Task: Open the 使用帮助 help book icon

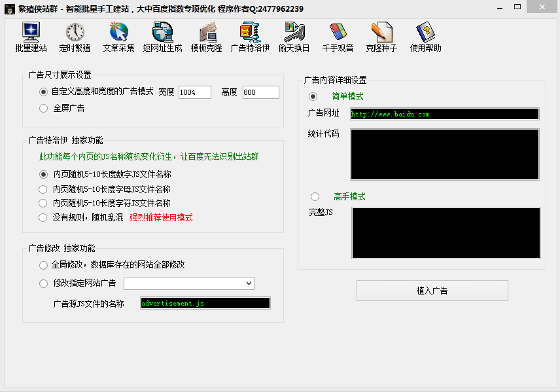Action: click(x=426, y=32)
